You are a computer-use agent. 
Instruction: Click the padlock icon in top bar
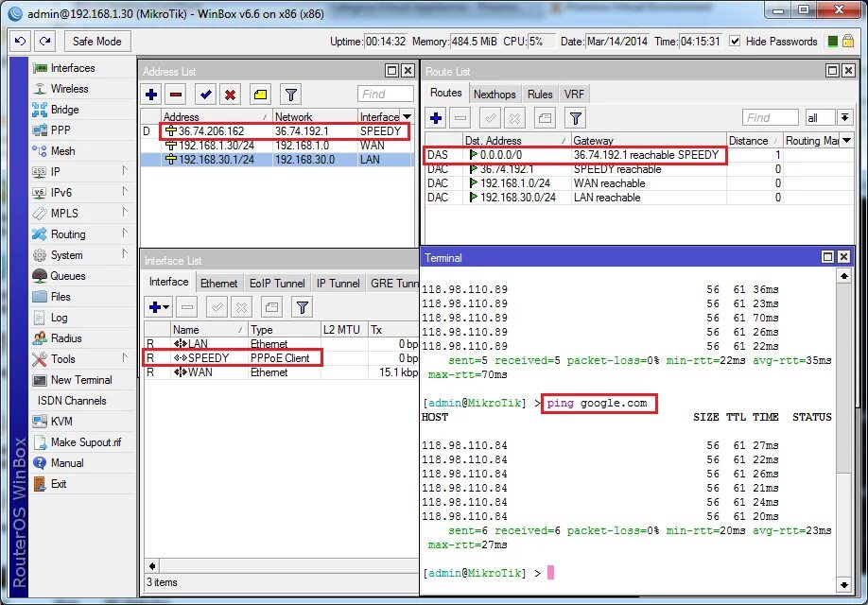point(847,41)
